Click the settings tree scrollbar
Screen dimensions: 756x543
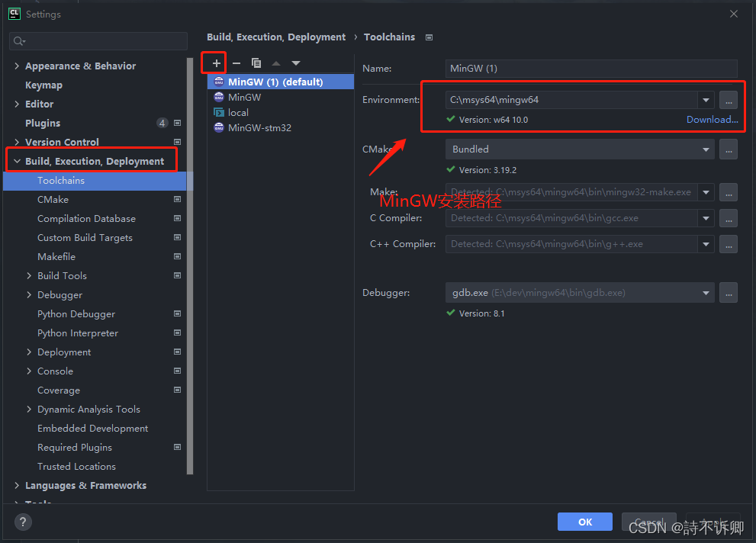tap(190, 266)
